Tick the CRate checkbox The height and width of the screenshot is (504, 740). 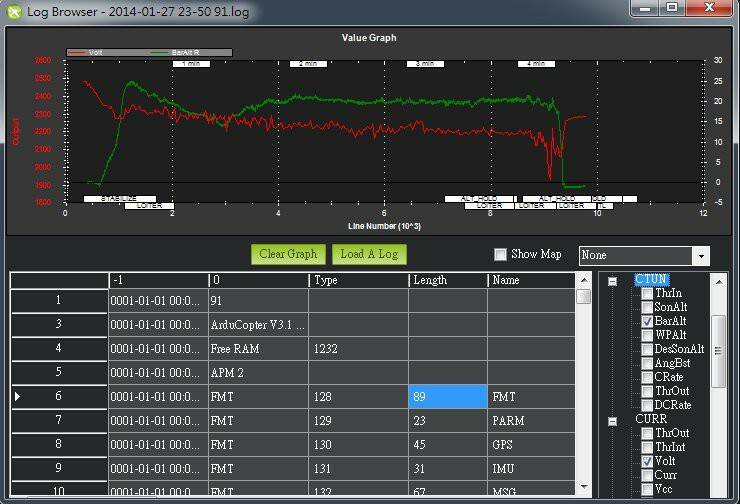647,378
